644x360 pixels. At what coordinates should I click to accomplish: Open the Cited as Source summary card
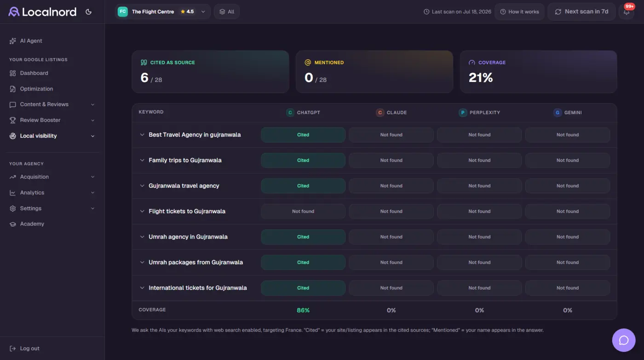(210, 72)
